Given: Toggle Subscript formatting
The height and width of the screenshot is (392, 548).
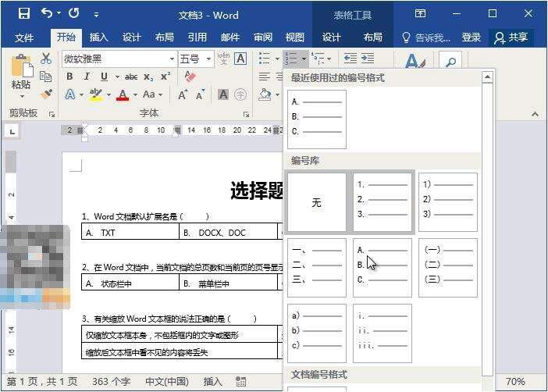Looking at the screenshot, I should (148, 77).
